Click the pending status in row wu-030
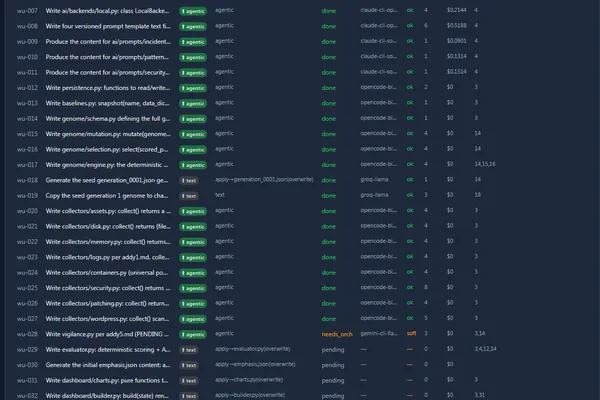The width and height of the screenshot is (600, 400). 333,365
